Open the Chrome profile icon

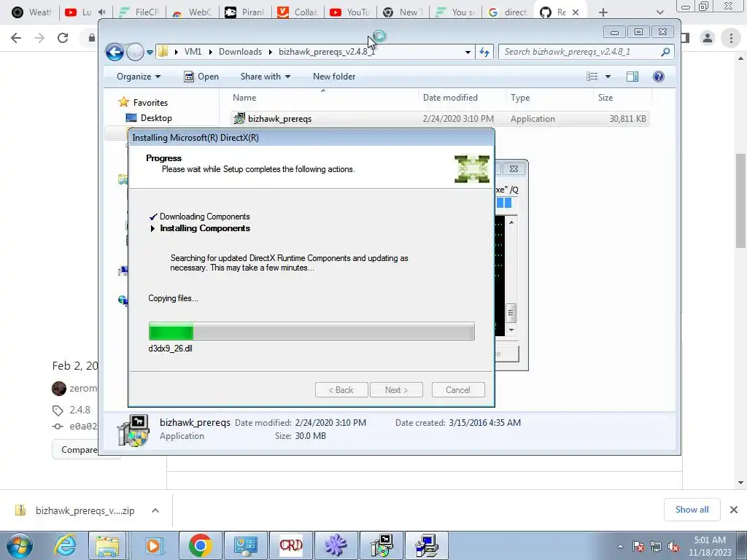click(x=708, y=38)
